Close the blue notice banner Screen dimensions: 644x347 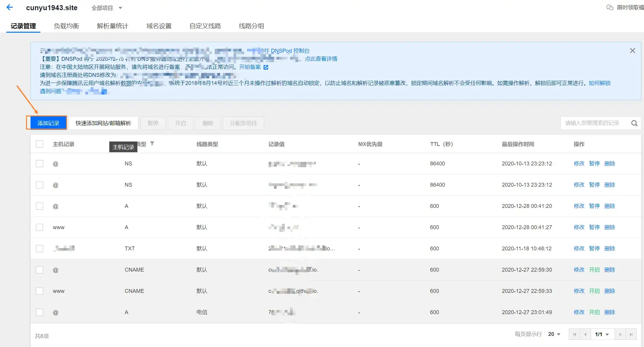(632, 51)
